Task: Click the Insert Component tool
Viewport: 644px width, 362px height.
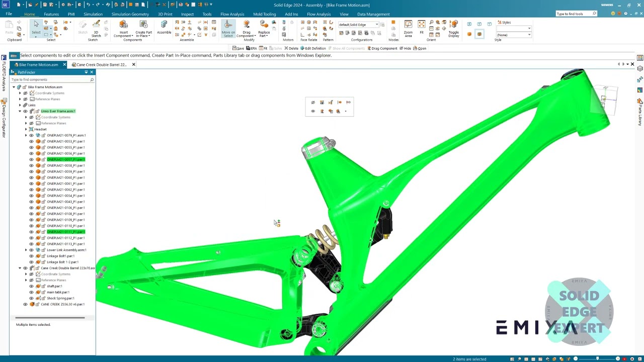Action: pos(123,29)
